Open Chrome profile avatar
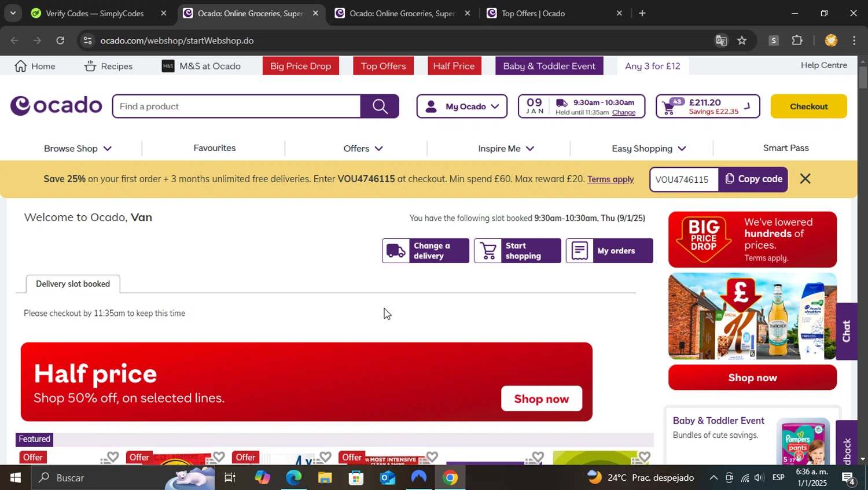This screenshot has height=490, width=868. click(831, 40)
